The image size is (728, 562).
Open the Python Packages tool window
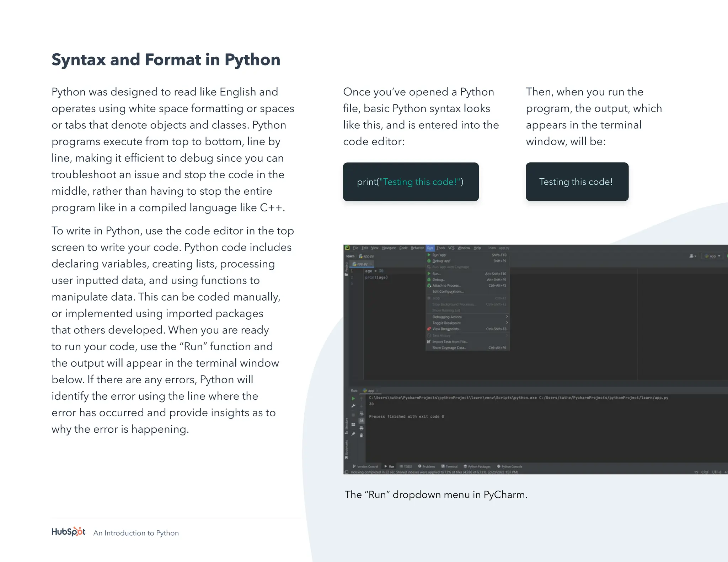pos(477,466)
